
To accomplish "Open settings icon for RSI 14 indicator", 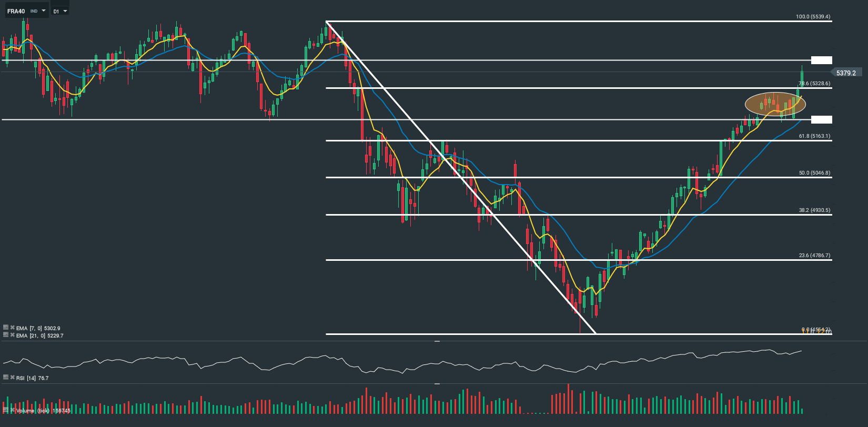I will click(6, 378).
